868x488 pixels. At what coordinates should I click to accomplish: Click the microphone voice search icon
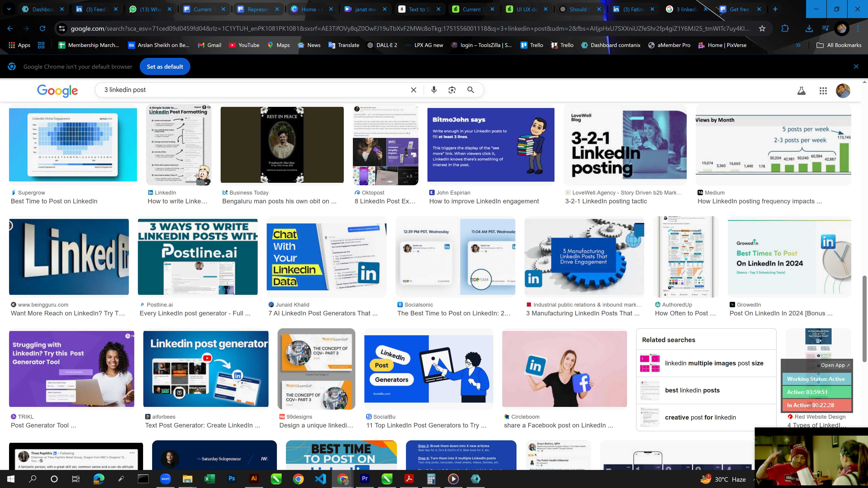coord(434,90)
